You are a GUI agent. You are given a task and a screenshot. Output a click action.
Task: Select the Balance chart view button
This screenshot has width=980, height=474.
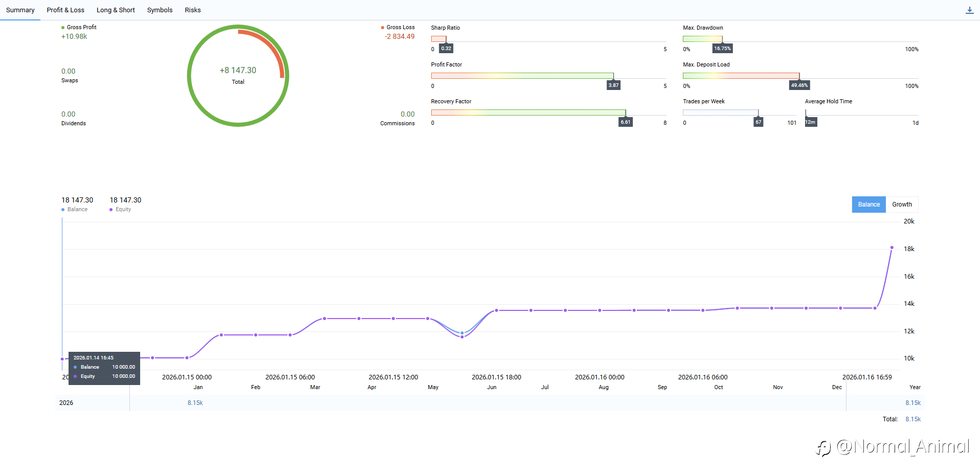pos(868,205)
